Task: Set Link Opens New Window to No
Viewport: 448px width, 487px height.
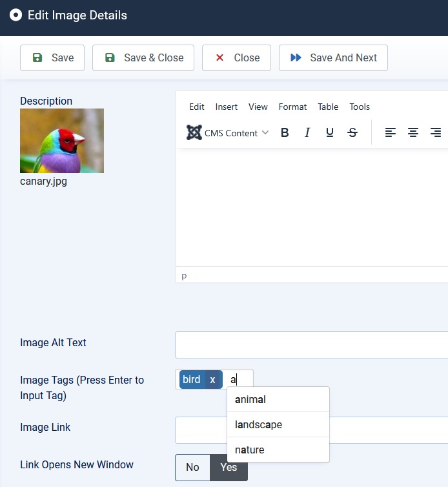Action: point(192,468)
